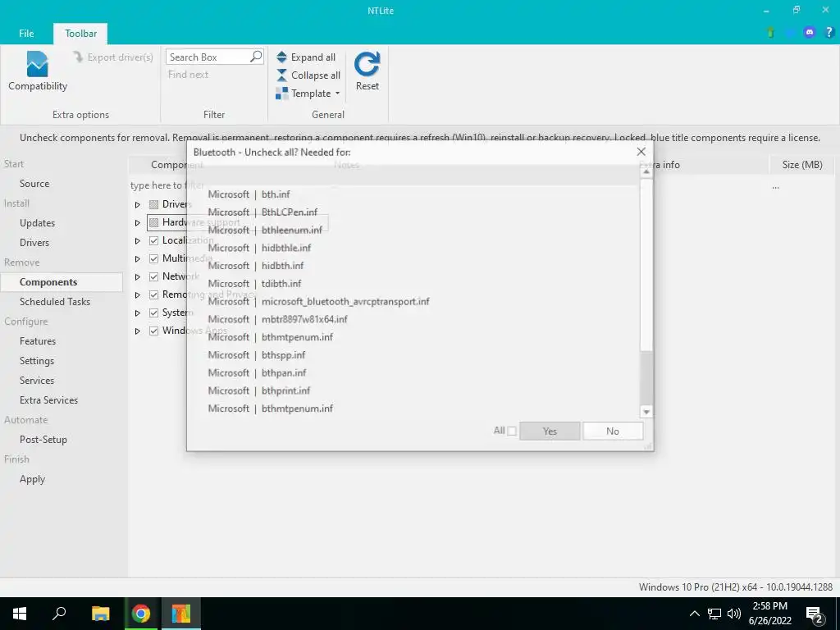
Task: Click the search magnifier in Search Box
Action: 256,57
